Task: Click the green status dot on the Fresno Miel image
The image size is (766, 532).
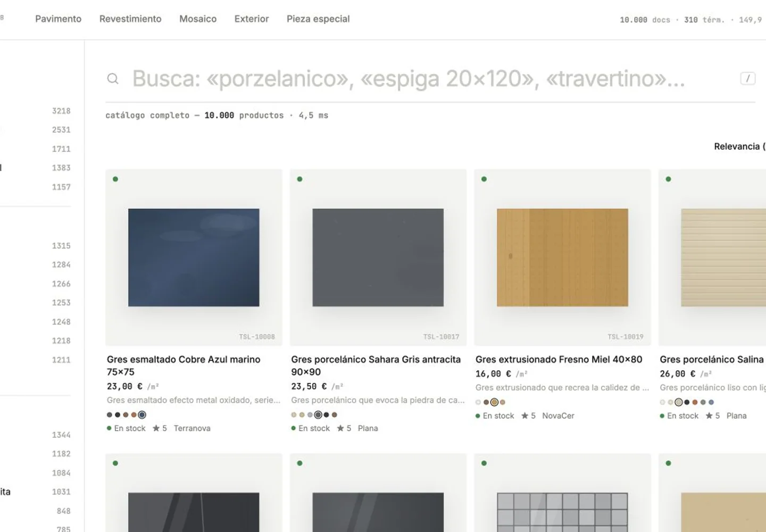Action: 484,179
